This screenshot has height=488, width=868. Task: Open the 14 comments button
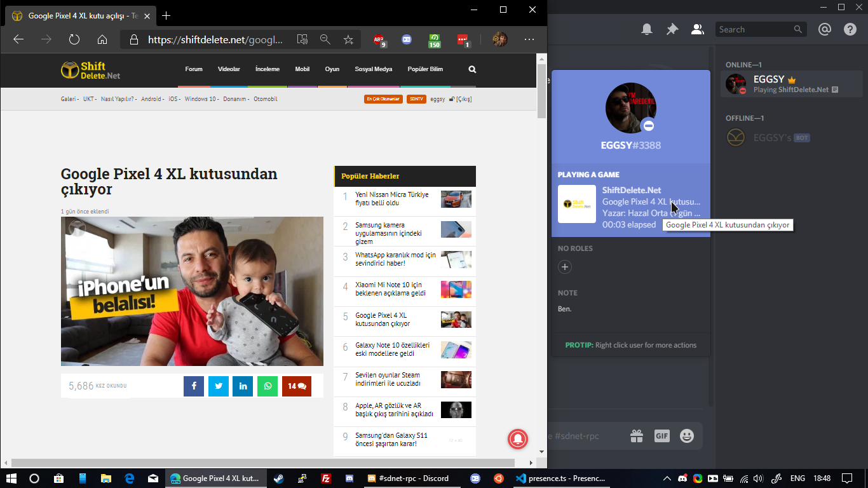pyautogui.click(x=297, y=386)
